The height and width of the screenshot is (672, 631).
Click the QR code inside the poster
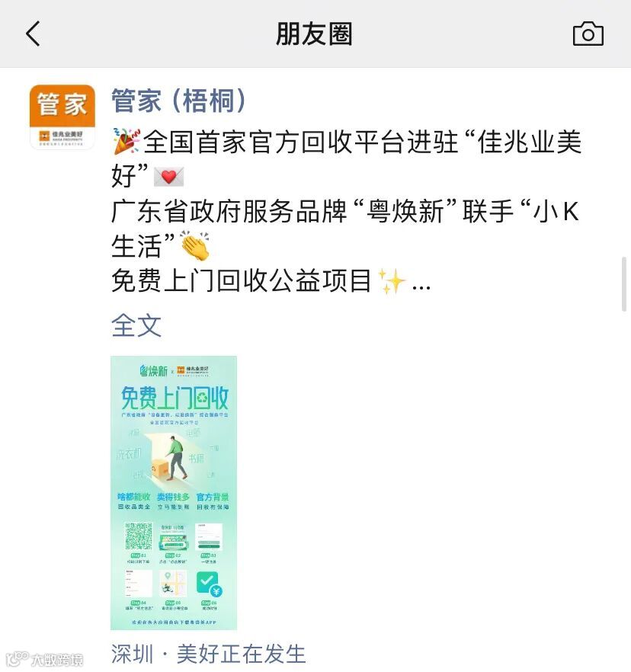coord(139,536)
